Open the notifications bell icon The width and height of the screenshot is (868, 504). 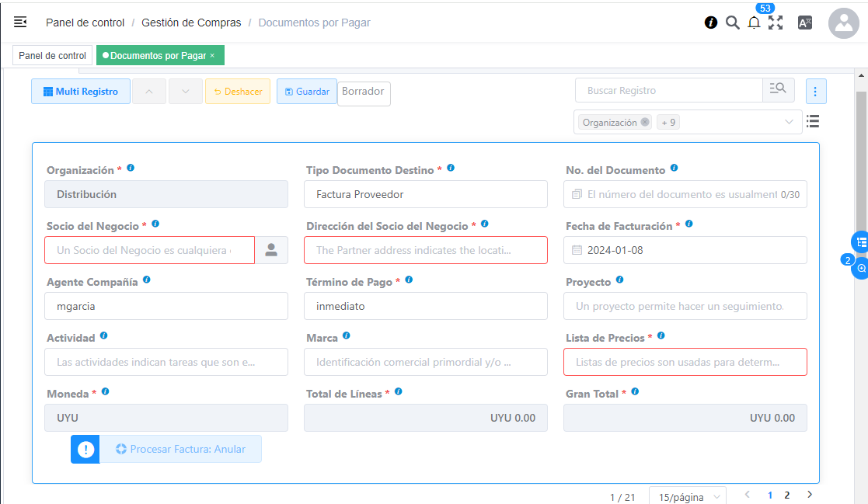coord(754,23)
